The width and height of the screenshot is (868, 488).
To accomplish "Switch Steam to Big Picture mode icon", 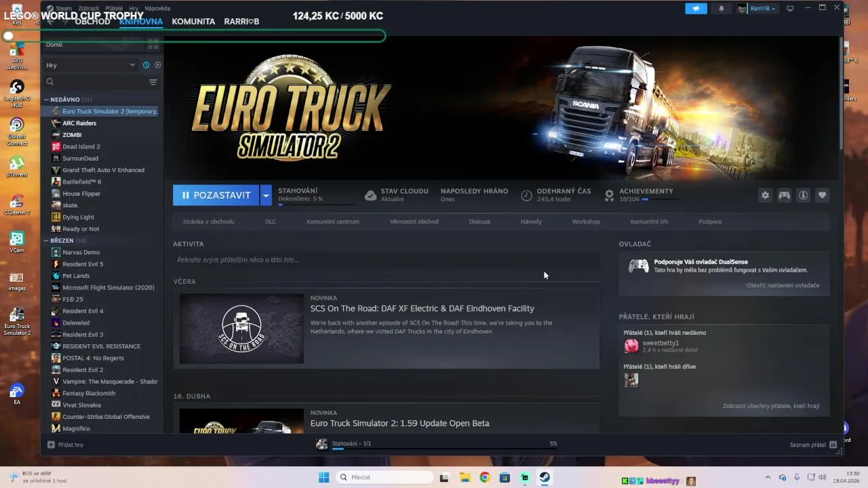I will (x=790, y=8).
